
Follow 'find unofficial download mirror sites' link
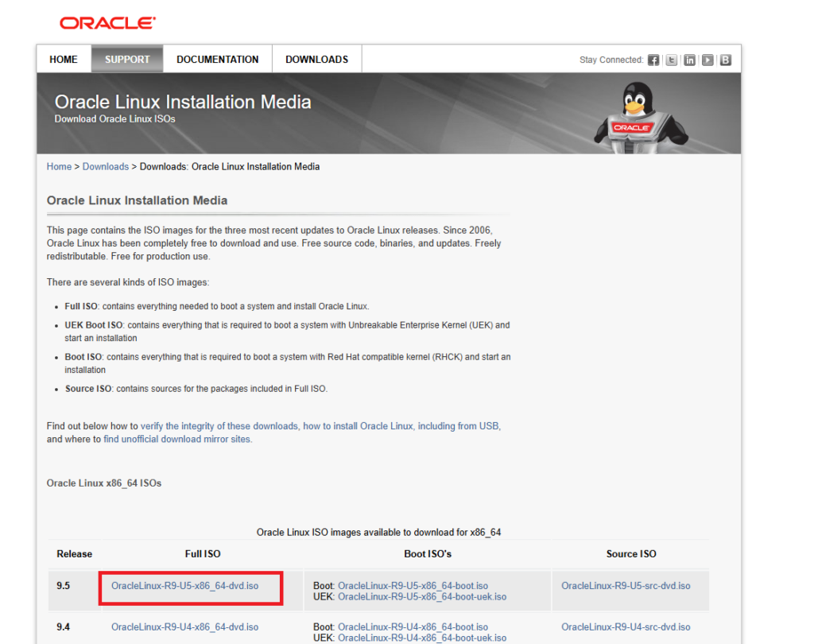(177, 439)
